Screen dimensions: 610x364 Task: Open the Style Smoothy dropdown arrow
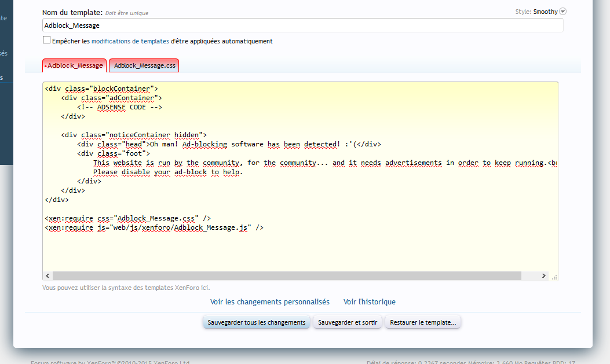tap(562, 12)
